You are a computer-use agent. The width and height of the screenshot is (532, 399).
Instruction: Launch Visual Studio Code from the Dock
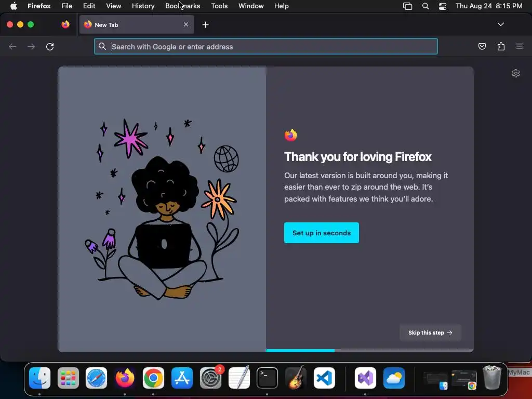coord(324,378)
